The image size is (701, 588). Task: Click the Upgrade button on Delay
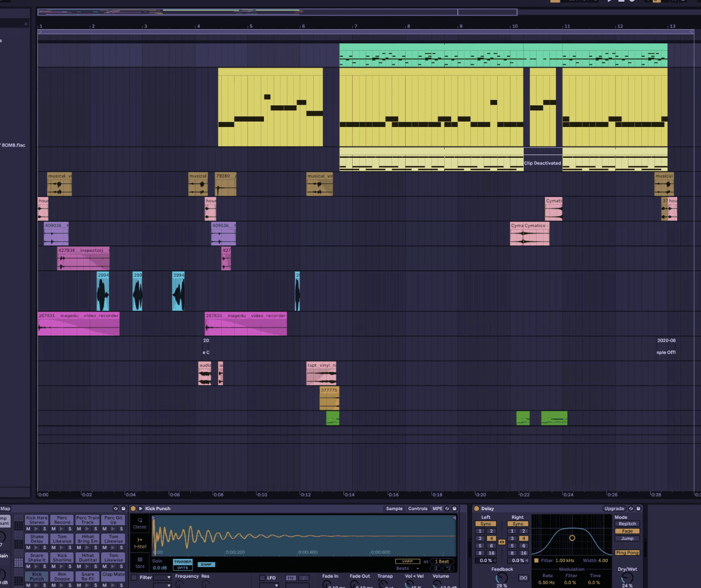[x=614, y=509]
